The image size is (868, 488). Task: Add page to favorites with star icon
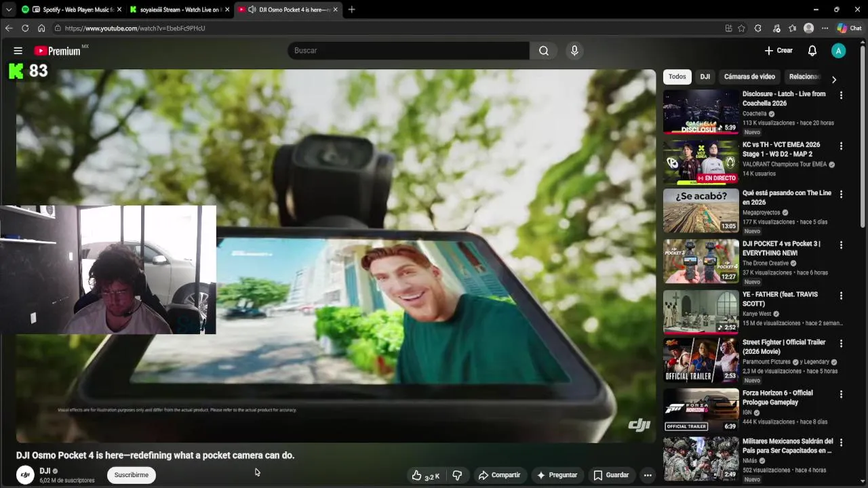741,28
